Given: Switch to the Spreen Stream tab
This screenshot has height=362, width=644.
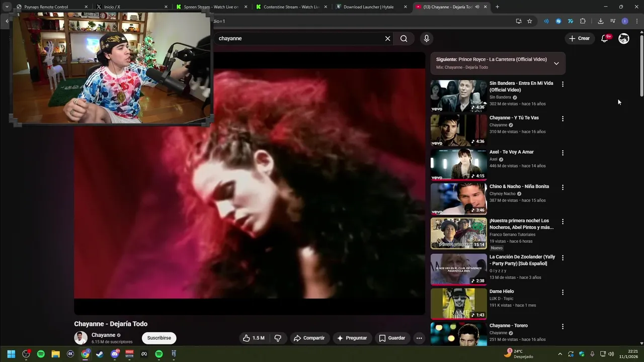Looking at the screenshot, I should click(x=211, y=7).
